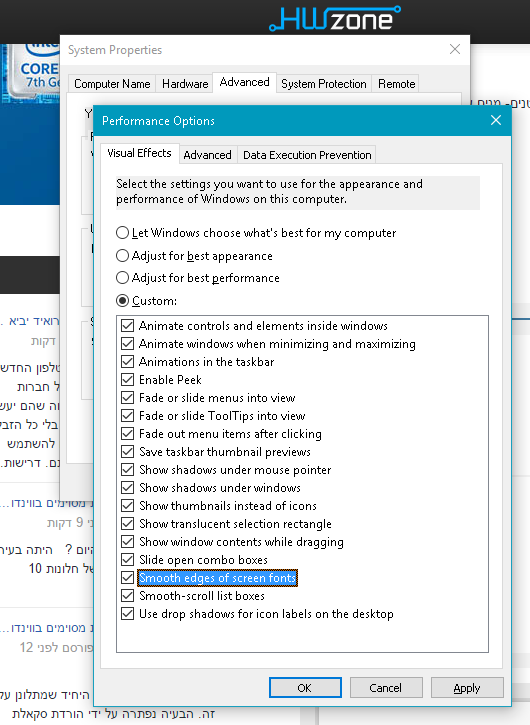Select the Custom radio button
The width and height of the screenshot is (530, 725).
click(122, 301)
